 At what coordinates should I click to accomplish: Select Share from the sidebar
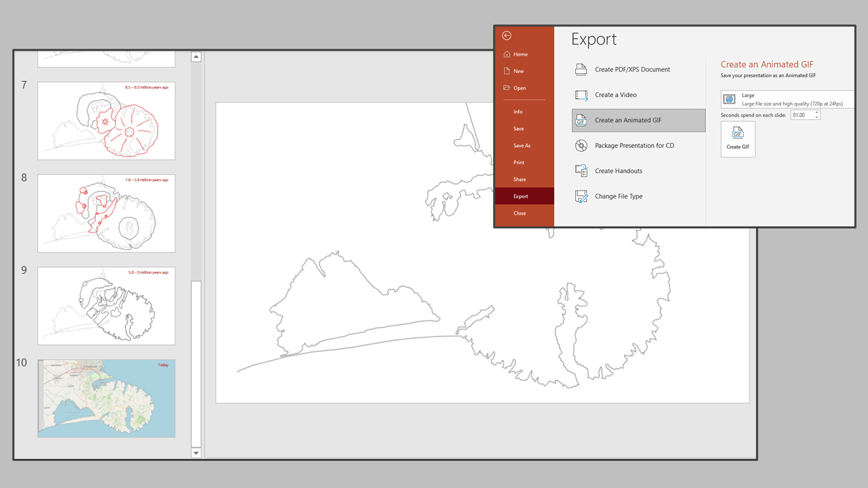519,179
